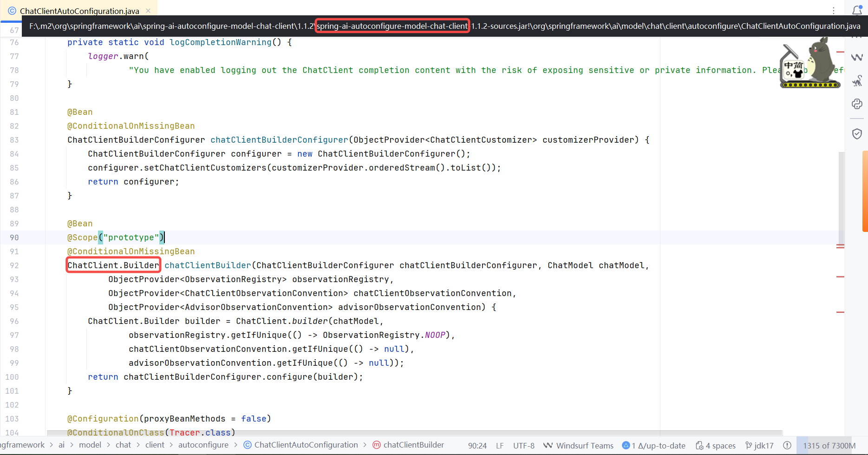Select chatClientBuilder in the breadcrumb bar

pos(413,445)
